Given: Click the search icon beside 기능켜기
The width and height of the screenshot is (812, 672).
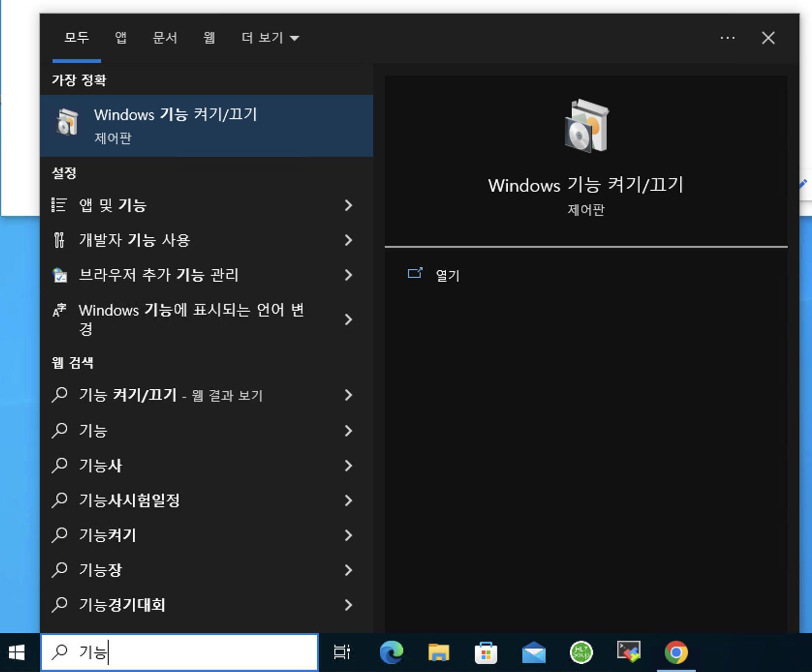Looking at the screenshot, I should click(x=60, y=535).
